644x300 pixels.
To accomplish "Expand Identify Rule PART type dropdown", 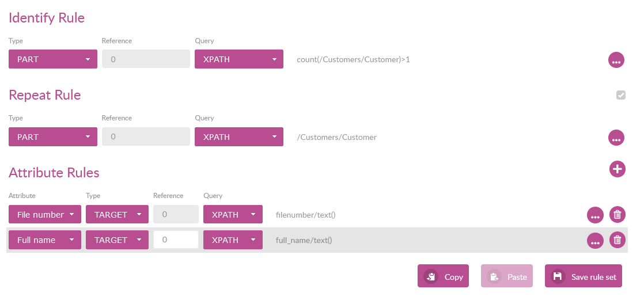I will pos(53,59).
